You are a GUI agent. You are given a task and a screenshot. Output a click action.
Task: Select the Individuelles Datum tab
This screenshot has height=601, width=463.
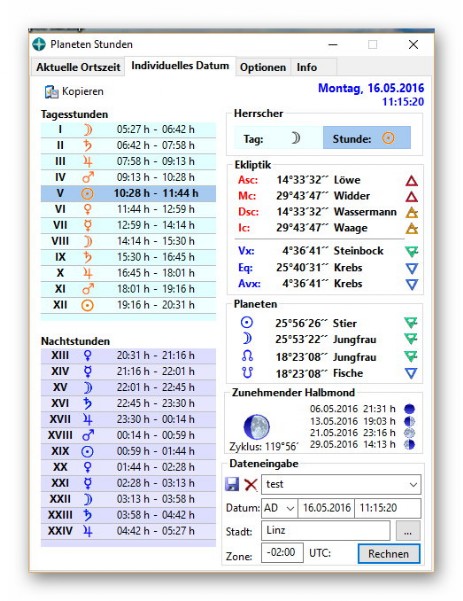(180, 66)
